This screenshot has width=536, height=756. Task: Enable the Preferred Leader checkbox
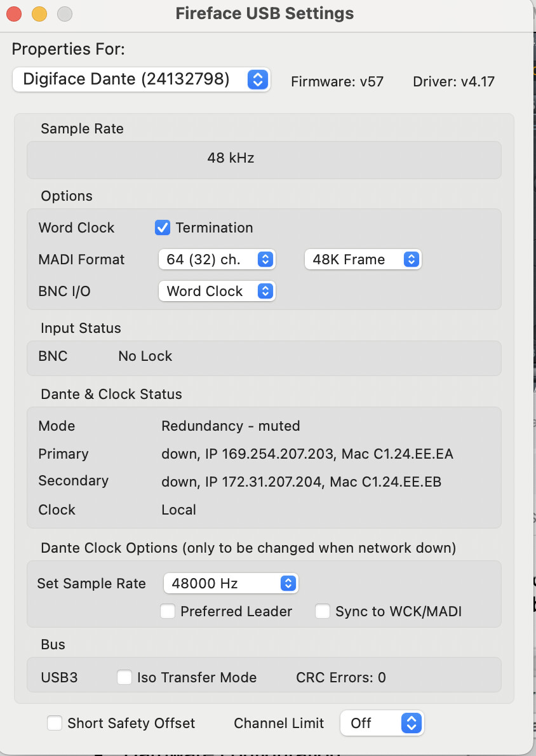(168, 611)
